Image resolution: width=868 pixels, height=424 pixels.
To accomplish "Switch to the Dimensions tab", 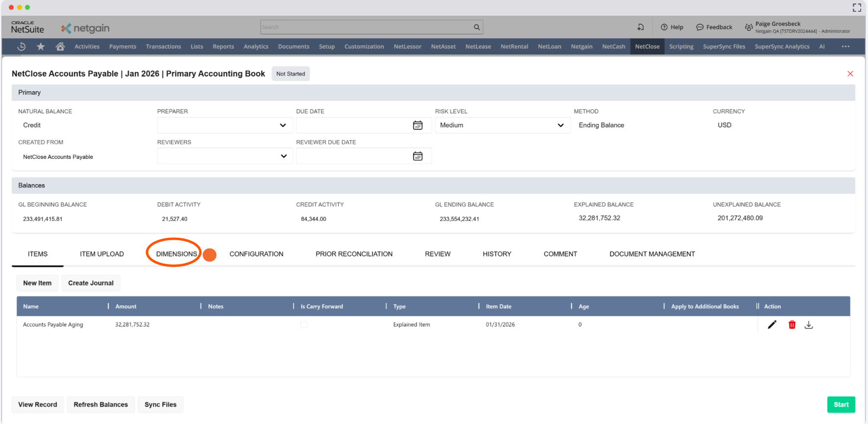I will click(x=176, y=254).
